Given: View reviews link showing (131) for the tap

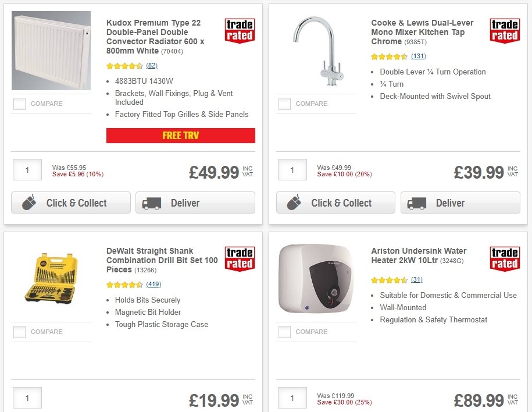Looking at the screenshot, I should point(418,57).
